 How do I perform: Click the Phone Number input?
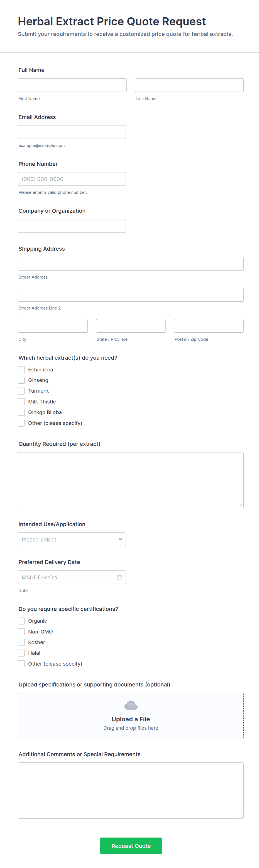pos(72,179)
